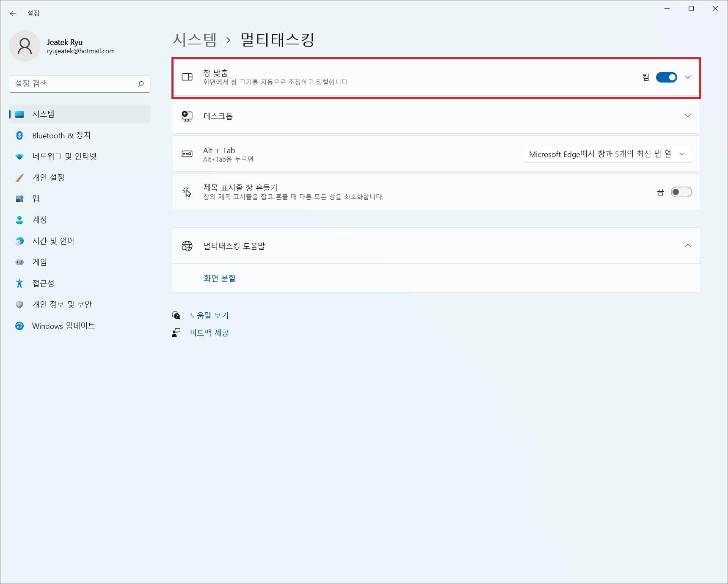Click the 개인 설정 paintbrush icon
Image resolution: width=728 pixels, height=584 pixels.
point(19,178)
